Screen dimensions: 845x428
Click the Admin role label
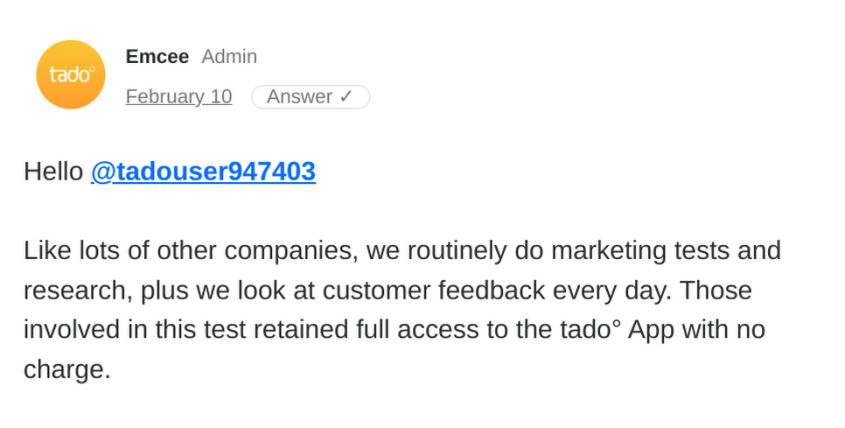(x=230, y=57)
